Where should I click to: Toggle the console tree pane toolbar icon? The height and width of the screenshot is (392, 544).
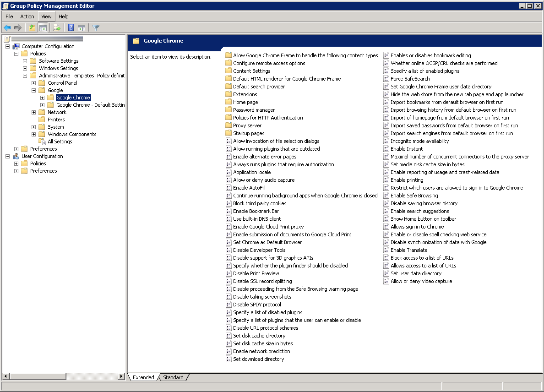tap(43, 28)
